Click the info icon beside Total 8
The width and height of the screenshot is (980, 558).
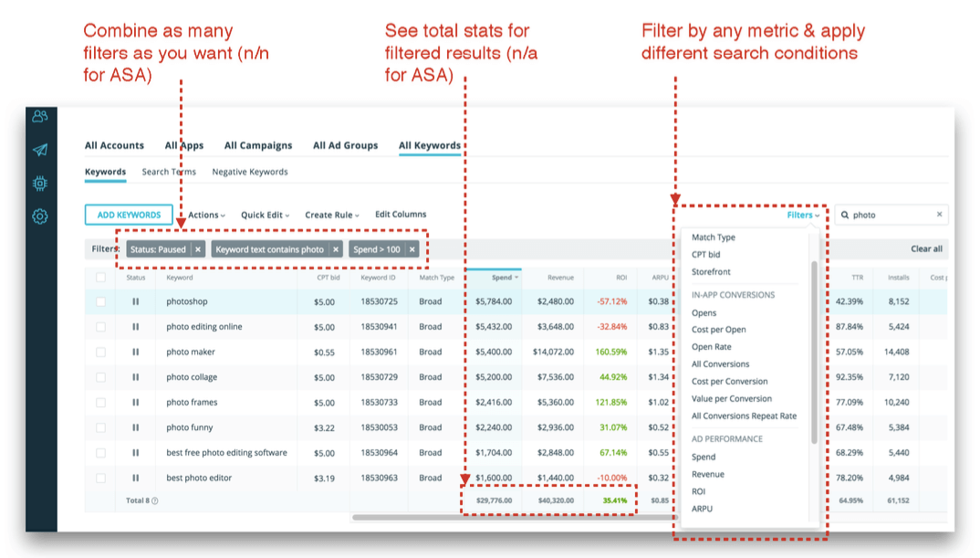click(155, 500)
